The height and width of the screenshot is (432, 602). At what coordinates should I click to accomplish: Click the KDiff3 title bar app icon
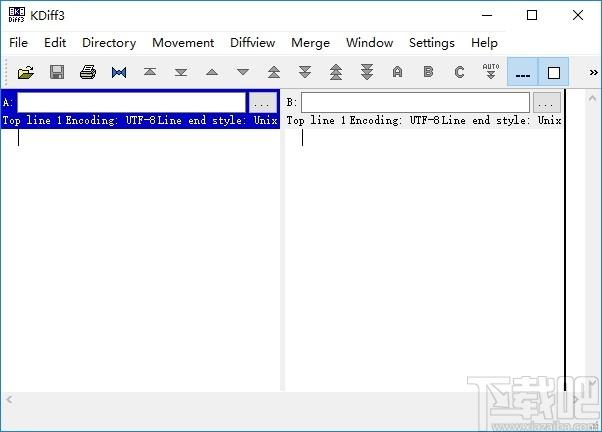[17, 15]
